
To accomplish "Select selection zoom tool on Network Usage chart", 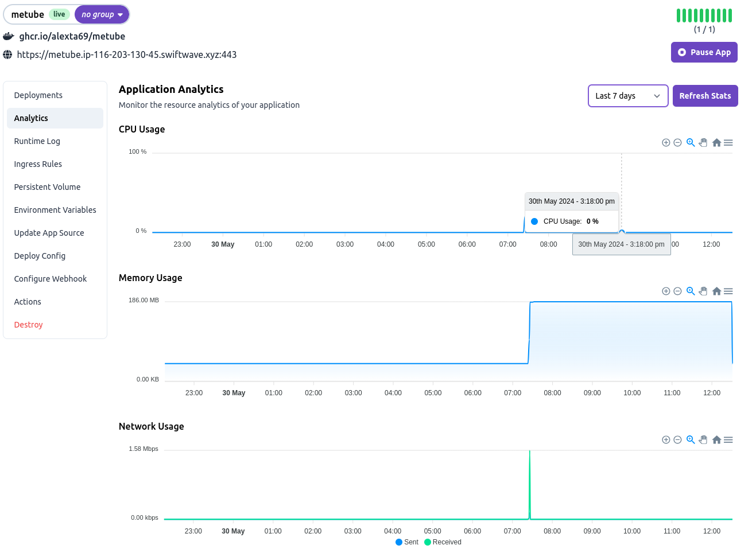I will click(x=691, y=440).
